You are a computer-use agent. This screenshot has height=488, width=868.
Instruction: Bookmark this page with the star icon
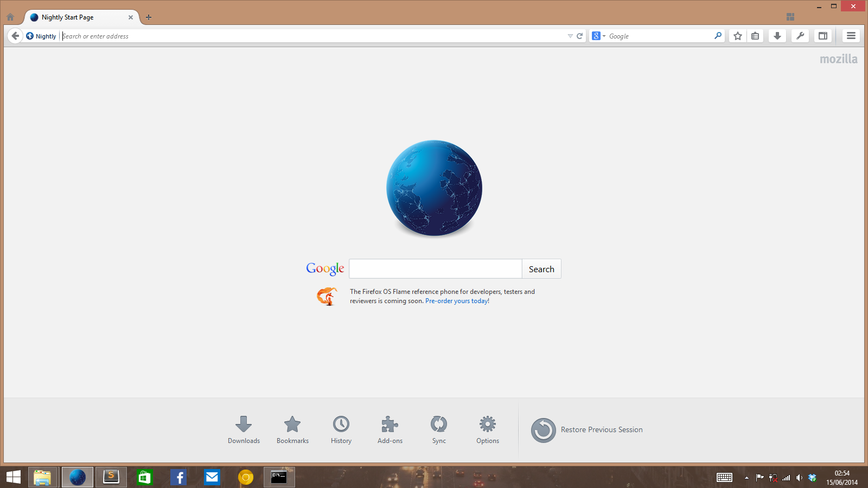[x=737, y=36]
